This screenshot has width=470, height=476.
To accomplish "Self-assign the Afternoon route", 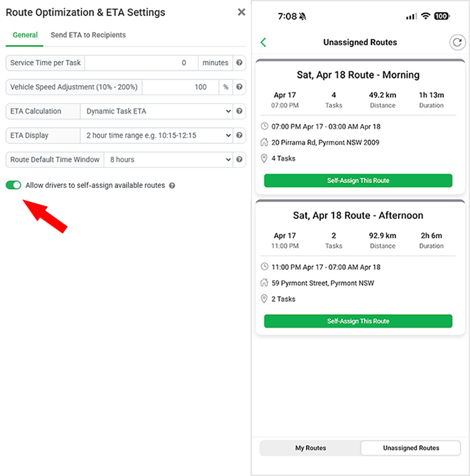I will 359,321.
